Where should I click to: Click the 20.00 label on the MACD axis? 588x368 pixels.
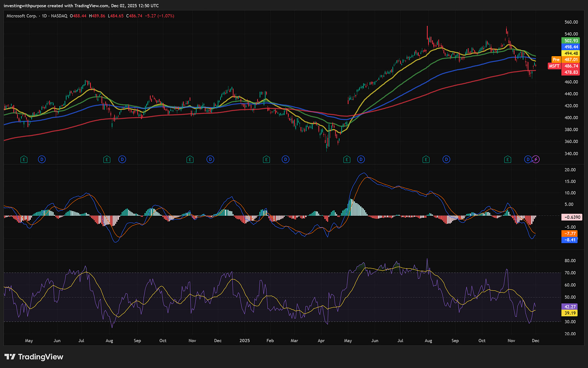click(570, 170)
